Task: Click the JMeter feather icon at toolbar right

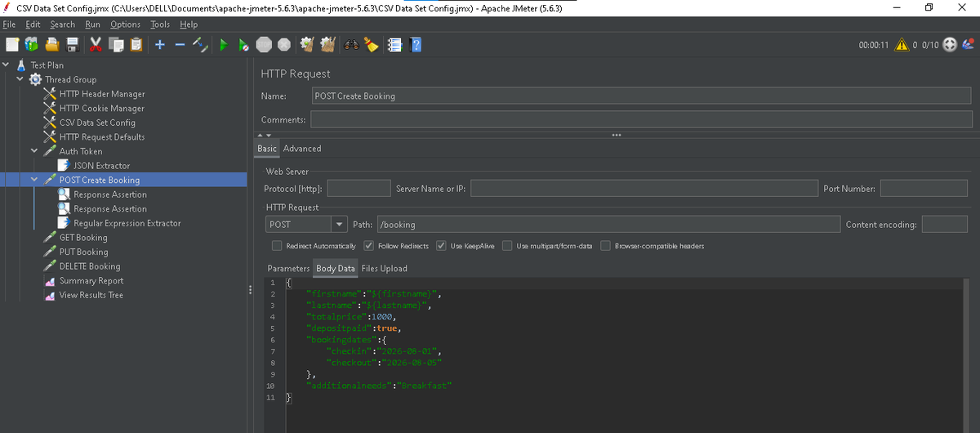Action: [969, 44]
